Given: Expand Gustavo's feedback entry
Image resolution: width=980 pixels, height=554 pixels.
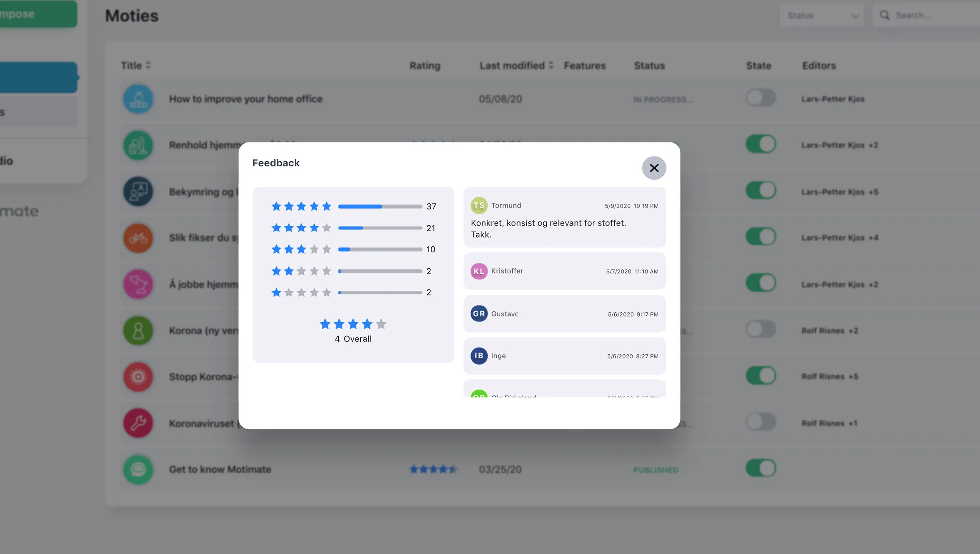Looking at the screenshot, I should point(564,314).
